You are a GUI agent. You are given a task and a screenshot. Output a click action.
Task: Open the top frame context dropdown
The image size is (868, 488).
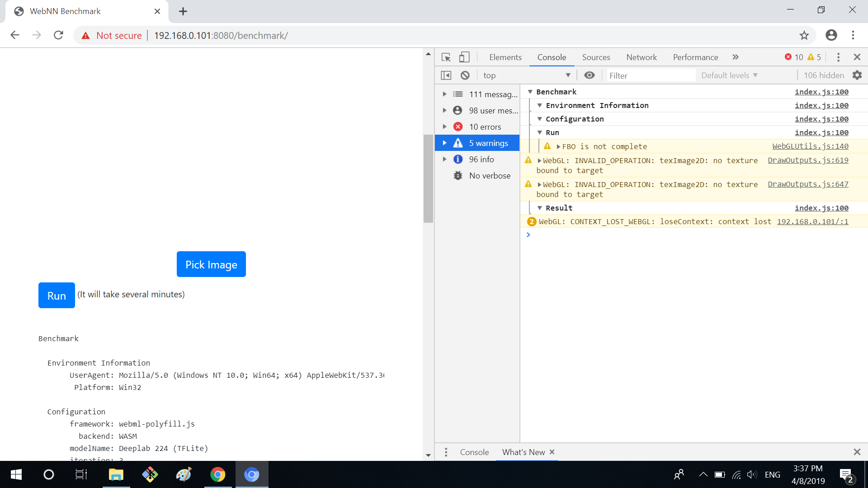point(526,75)
